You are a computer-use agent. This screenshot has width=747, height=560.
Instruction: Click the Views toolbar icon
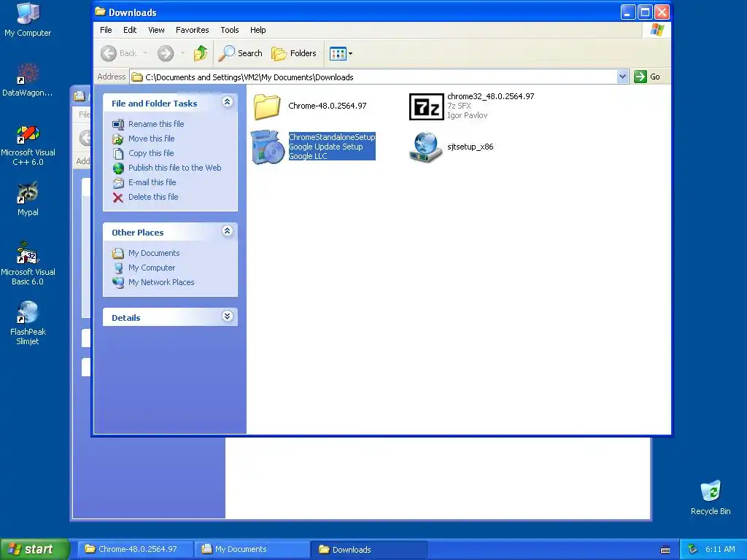point(338,54)
